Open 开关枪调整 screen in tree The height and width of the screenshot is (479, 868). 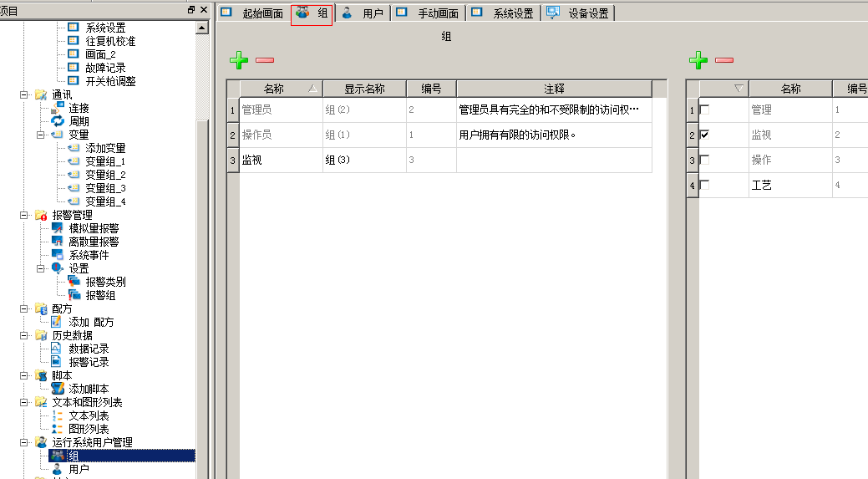(x=110, y=81)
